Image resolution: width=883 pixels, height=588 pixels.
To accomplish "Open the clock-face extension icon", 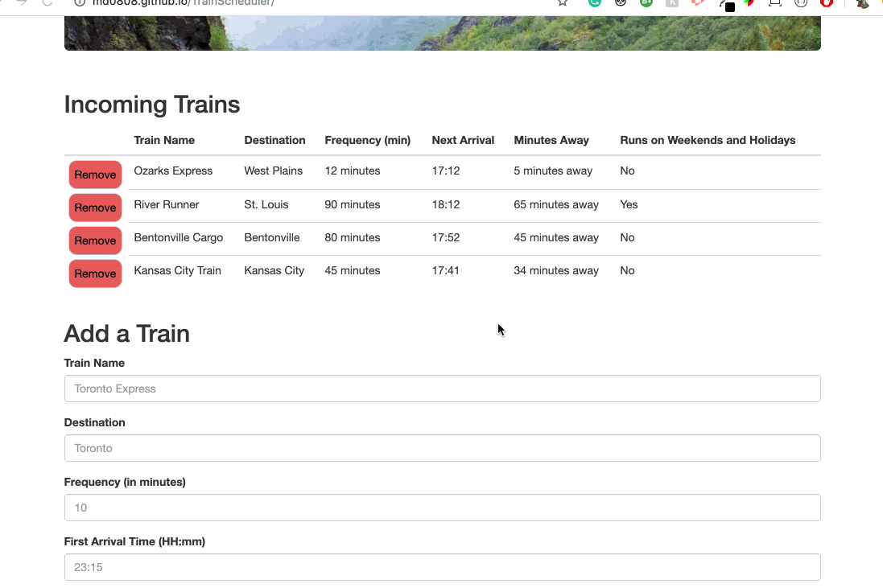I will tap(799, 3).
